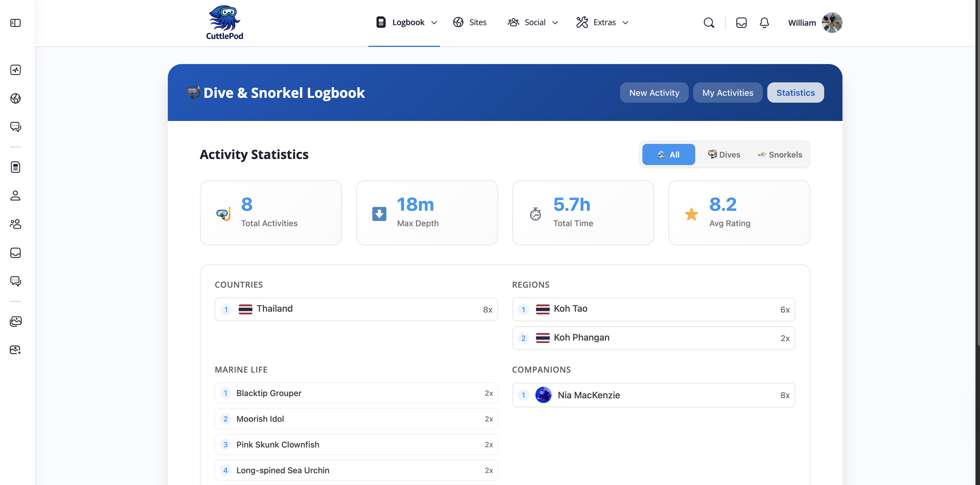Click the notifications bell icon
Viewport: 980px width, 485px height.
(764, 23)
